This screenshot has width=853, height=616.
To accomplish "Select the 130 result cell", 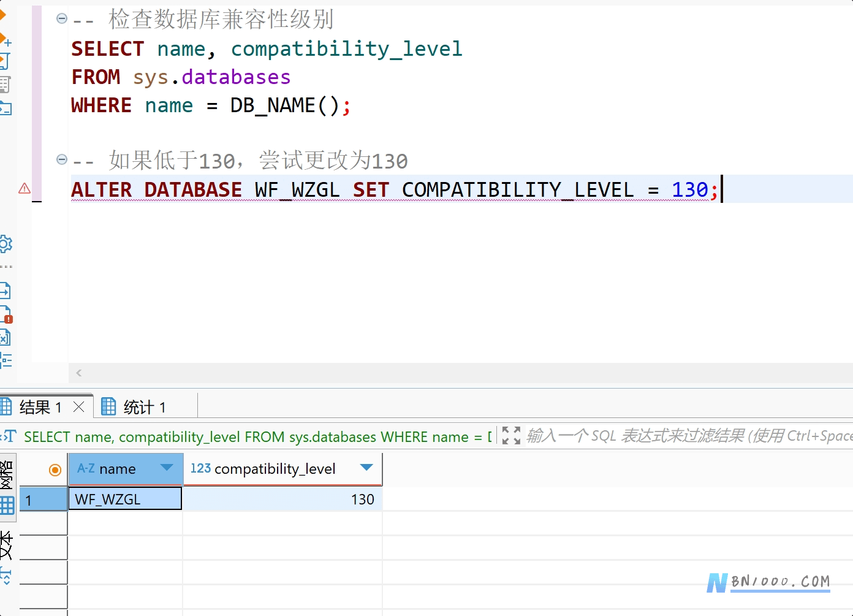I will click(283, 500).
